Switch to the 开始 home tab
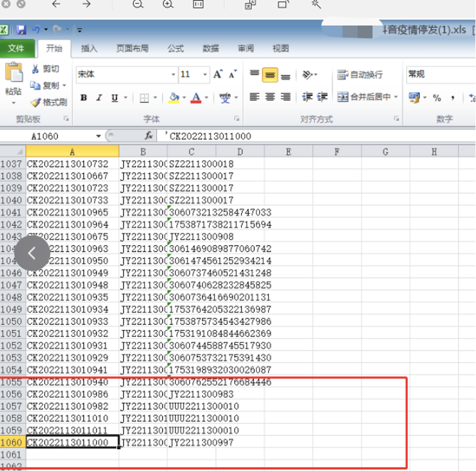This screenshot has width=476, height=471. 54,48
